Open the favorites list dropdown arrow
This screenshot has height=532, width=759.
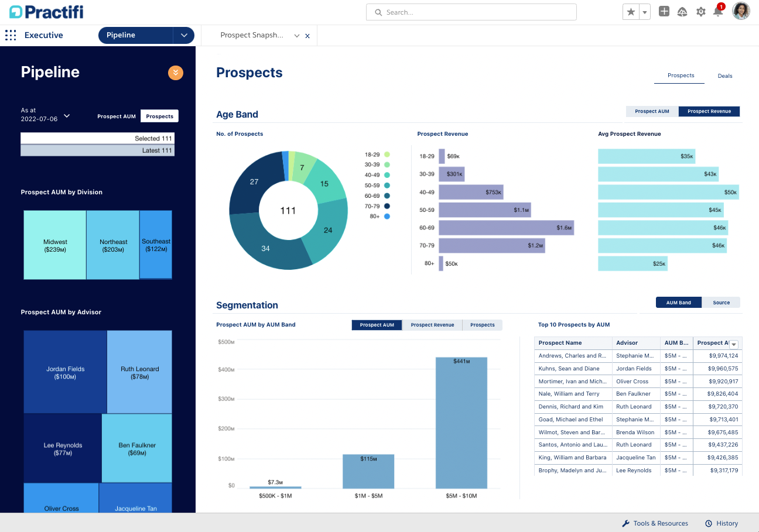click(x=645, y=12)
